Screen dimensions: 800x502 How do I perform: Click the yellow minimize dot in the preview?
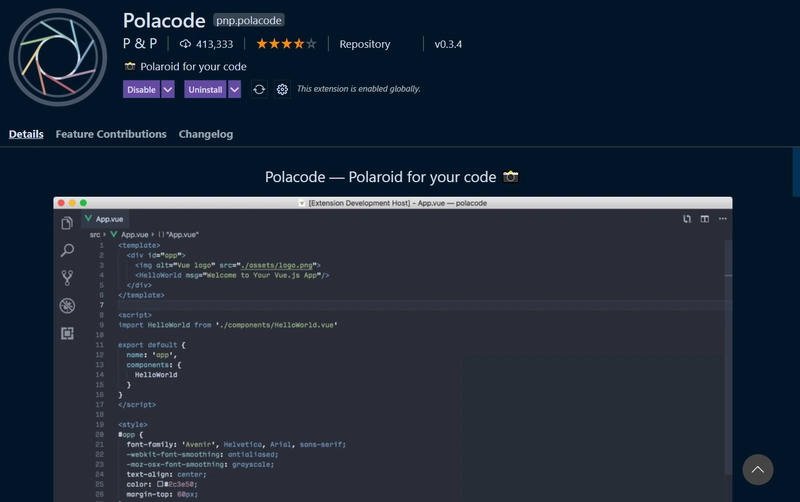click(72, 203)
